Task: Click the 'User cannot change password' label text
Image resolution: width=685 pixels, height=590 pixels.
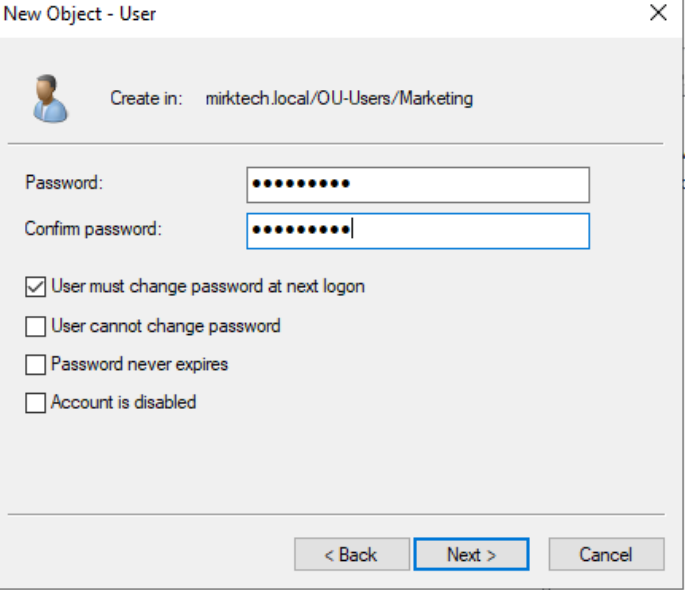Action: [x=166, y=326]
